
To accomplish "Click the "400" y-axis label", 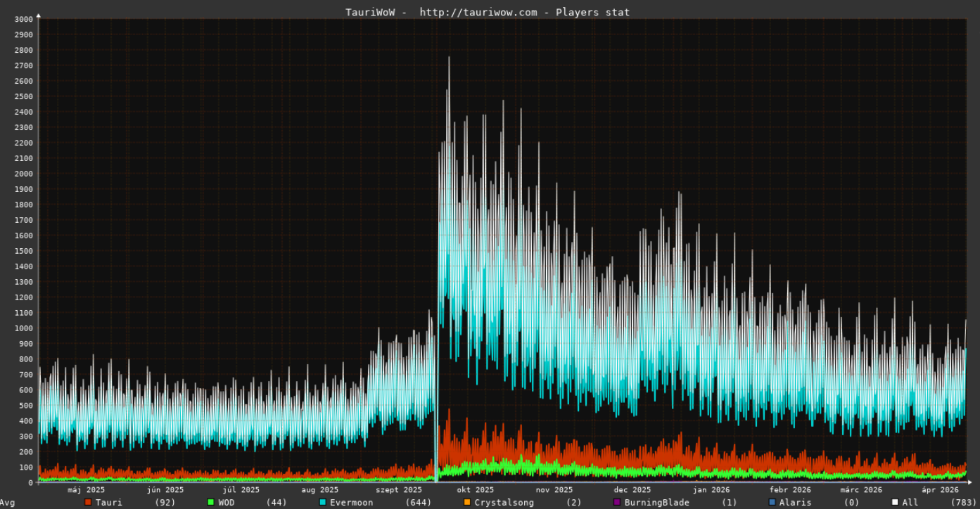I will tap(25, 421).
